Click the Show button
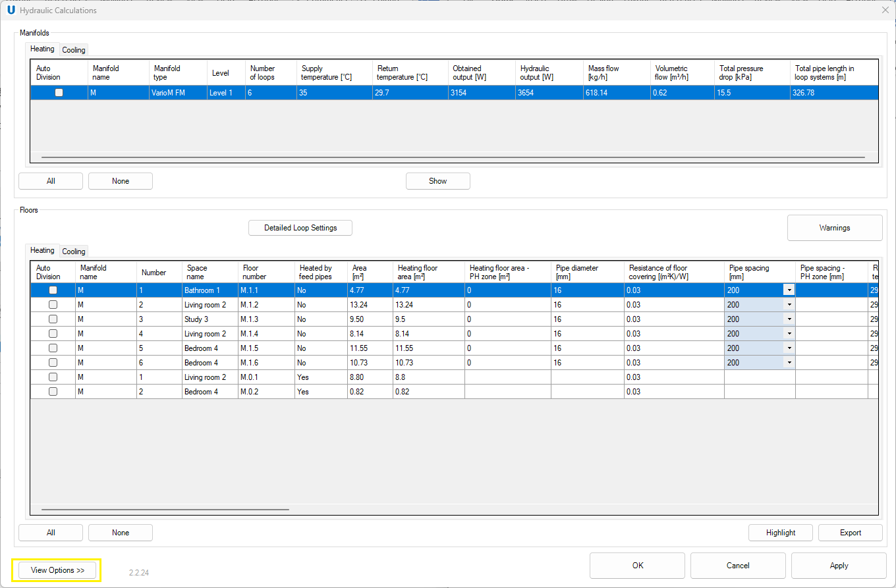Viewport: 896px width, 588px height. [438, 181]
